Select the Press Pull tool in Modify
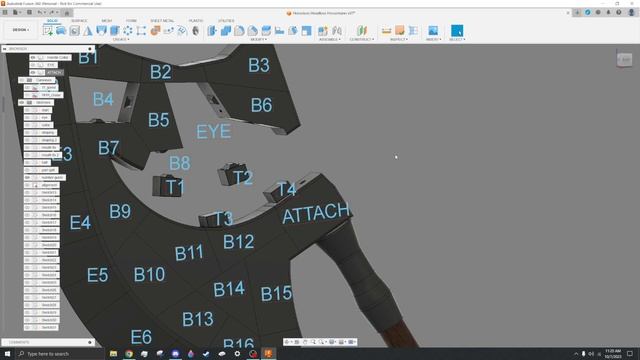 (212, 31)
